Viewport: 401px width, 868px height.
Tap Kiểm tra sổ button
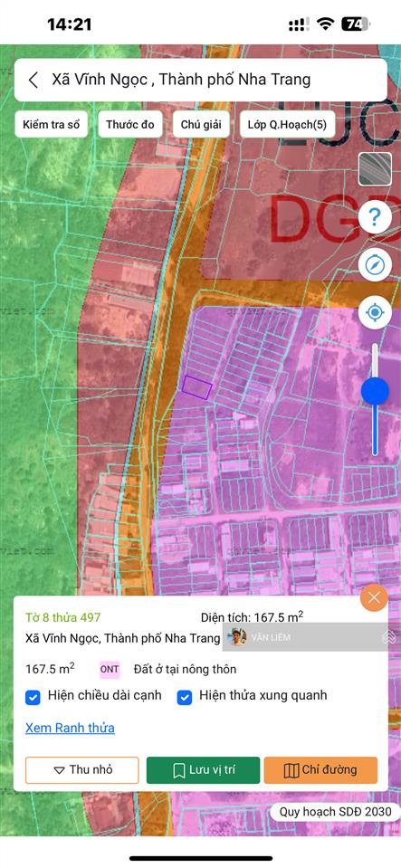click(x=52, y=125)
